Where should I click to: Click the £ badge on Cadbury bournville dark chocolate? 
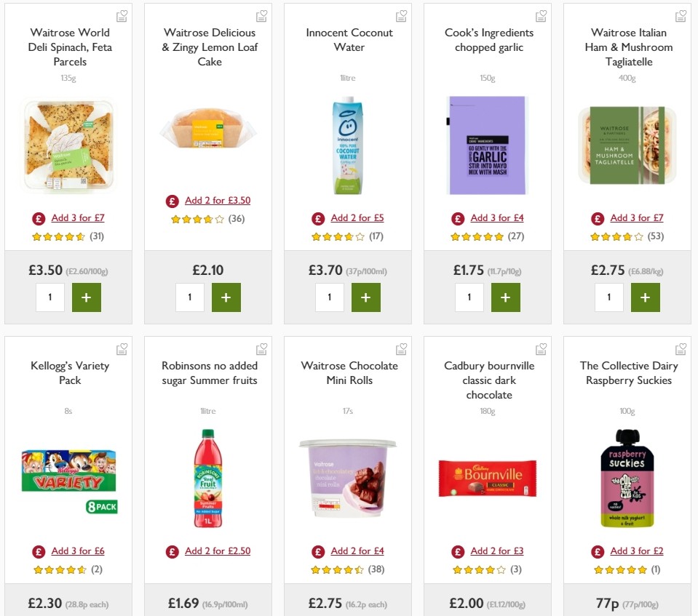457,551
